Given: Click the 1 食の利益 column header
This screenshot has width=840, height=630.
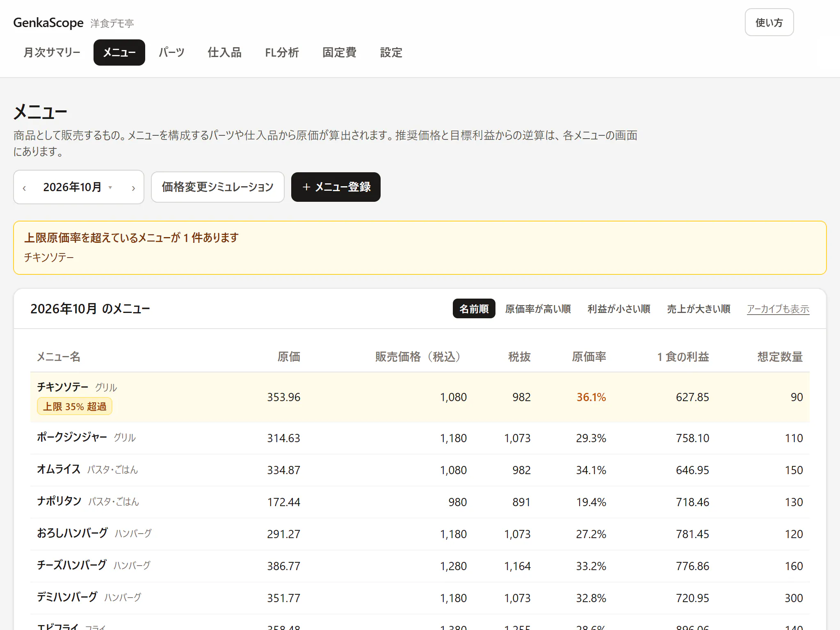Looking at the screenshot, I should 683,357.
